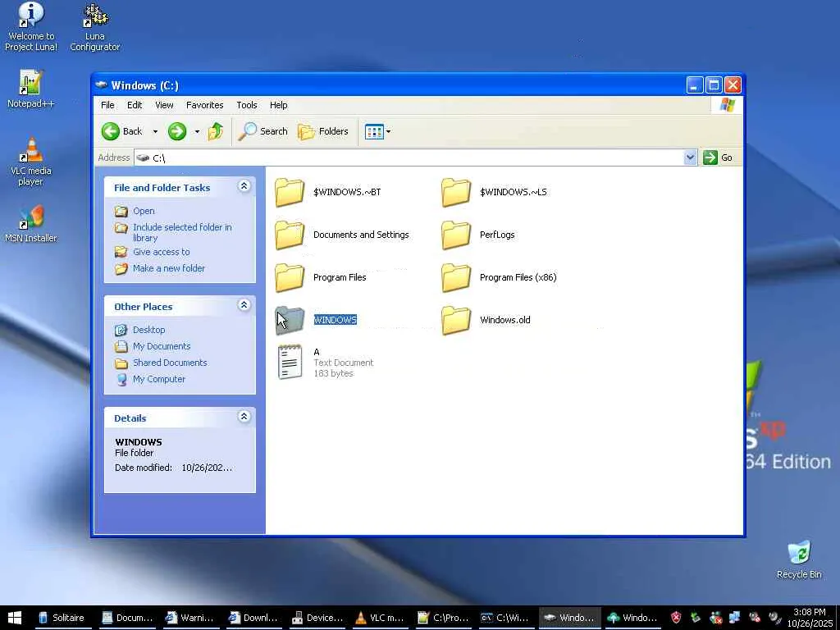
Task: Open the Help menu
Action: 278,105
